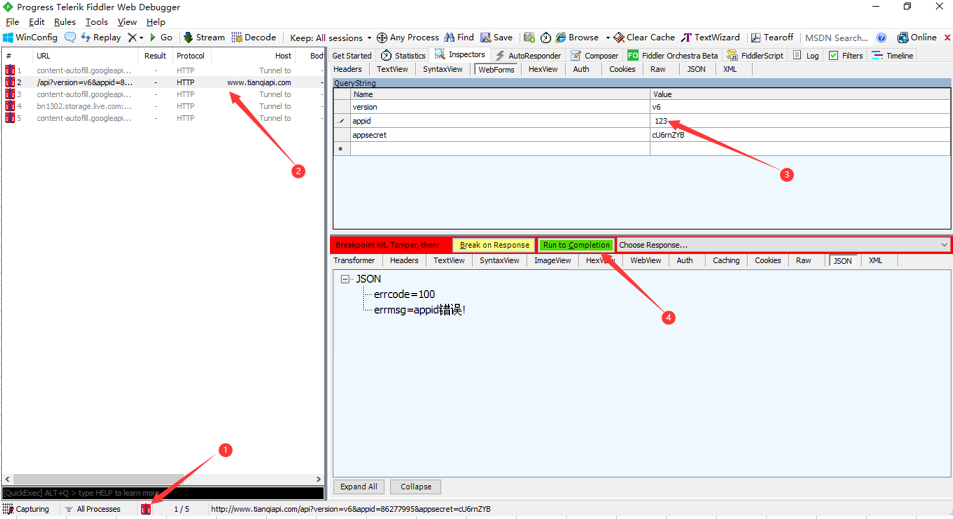This screenshot has height=520, width=953.
Task: Select session 2 tianqiapi.com row
Action: 163,82
